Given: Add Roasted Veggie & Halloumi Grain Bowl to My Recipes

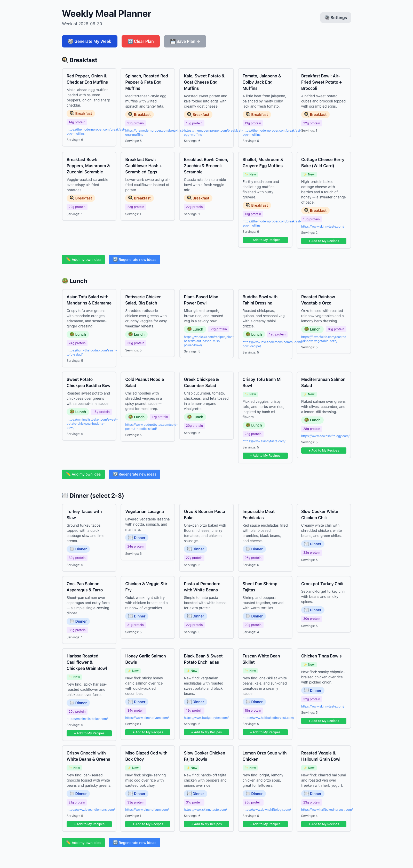Looking at the screenshot, I should [x=324, y=824].
